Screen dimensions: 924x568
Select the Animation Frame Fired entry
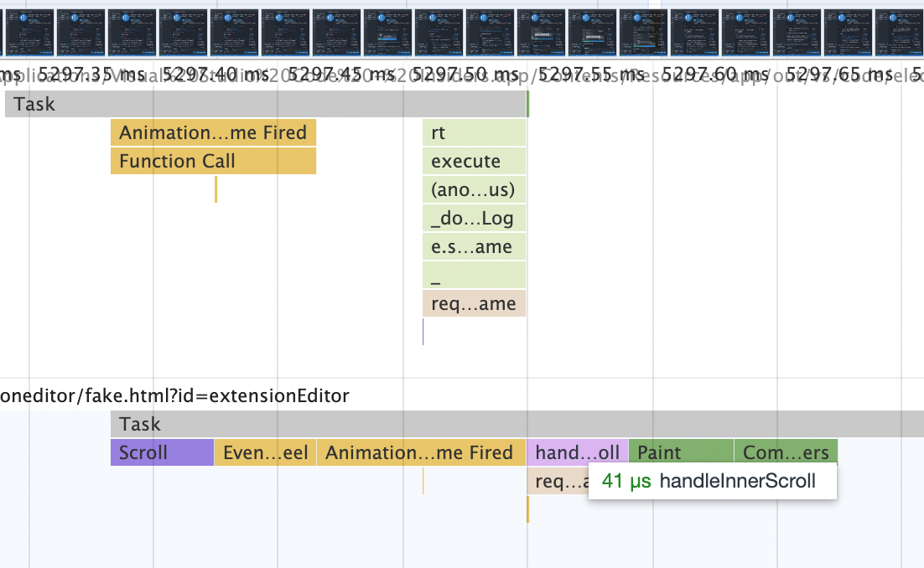pos(213,132)
